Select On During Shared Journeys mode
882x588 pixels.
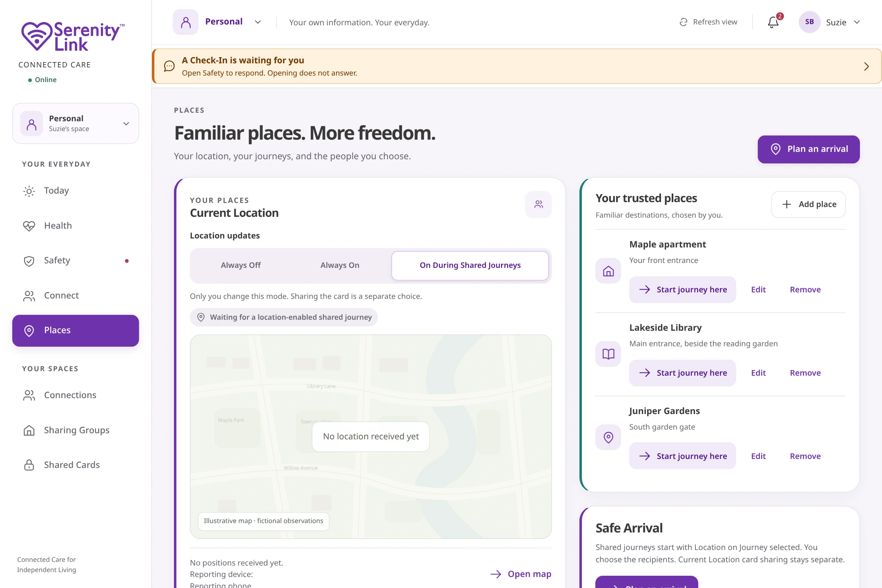[470, 265]
